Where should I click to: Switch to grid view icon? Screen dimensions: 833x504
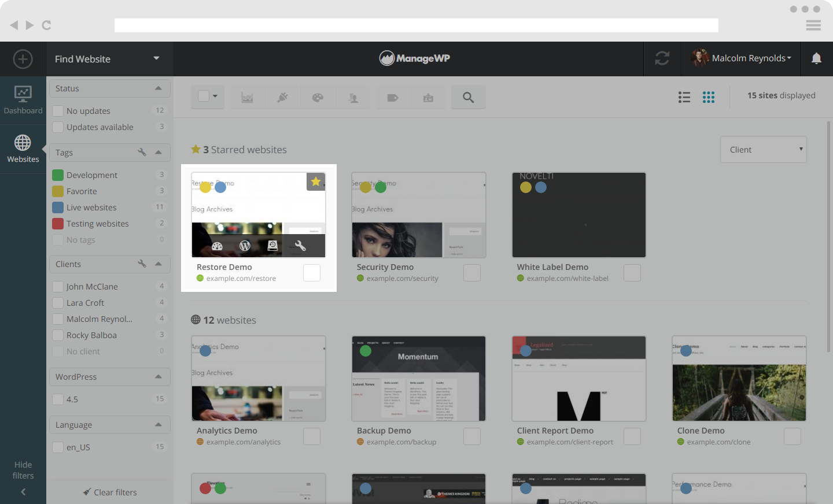[709, 97]
